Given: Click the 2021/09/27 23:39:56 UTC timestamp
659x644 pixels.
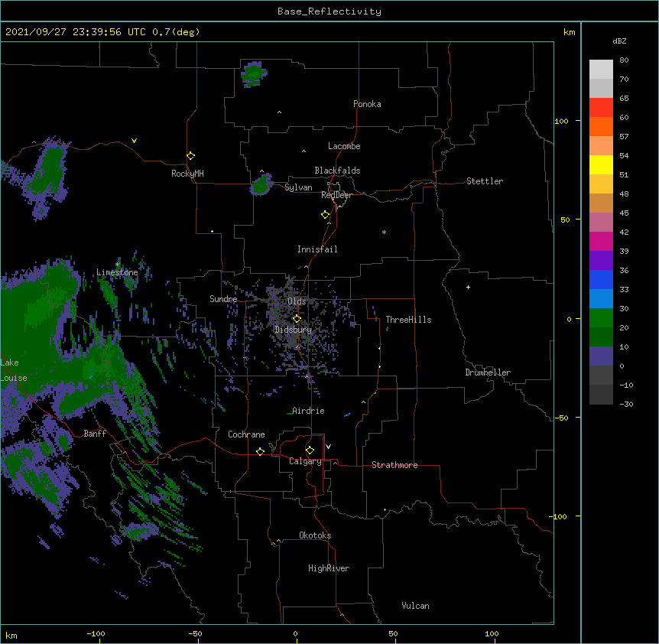Looking at the screenshot, I should pos(76,32).
